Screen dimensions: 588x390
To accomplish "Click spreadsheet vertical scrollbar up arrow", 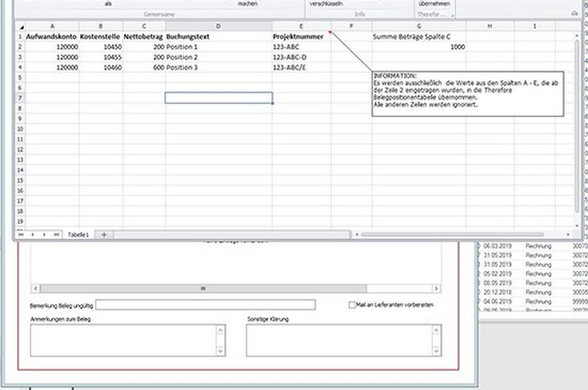I will (577, 35).
